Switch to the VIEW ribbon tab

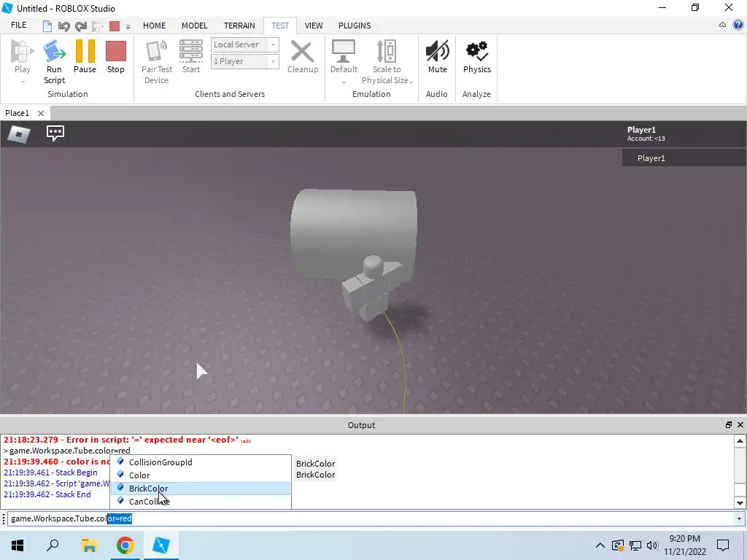[314, 26]
